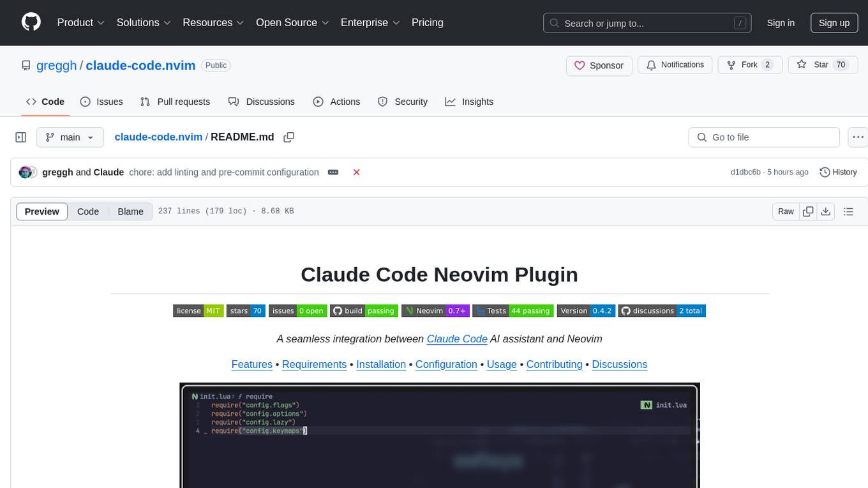The height and width of the screenshot is (488, 868).
Task: Click the stars 70 badge
Action: (x=246, y=311)
